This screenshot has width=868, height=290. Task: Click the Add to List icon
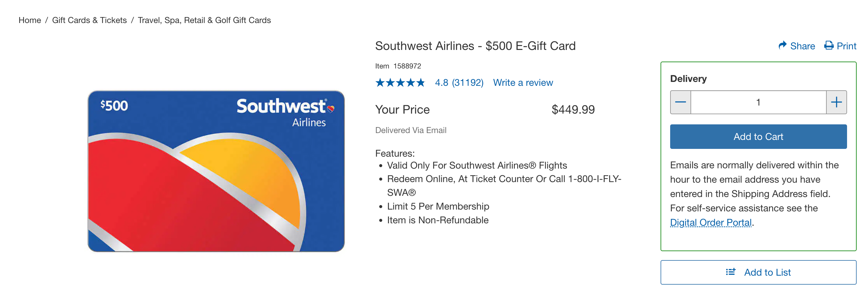coord(730,272)
